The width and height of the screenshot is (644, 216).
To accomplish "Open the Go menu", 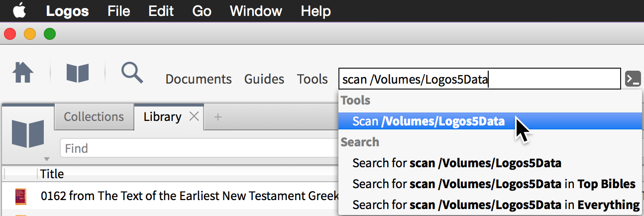I will [x=202, y=10].
